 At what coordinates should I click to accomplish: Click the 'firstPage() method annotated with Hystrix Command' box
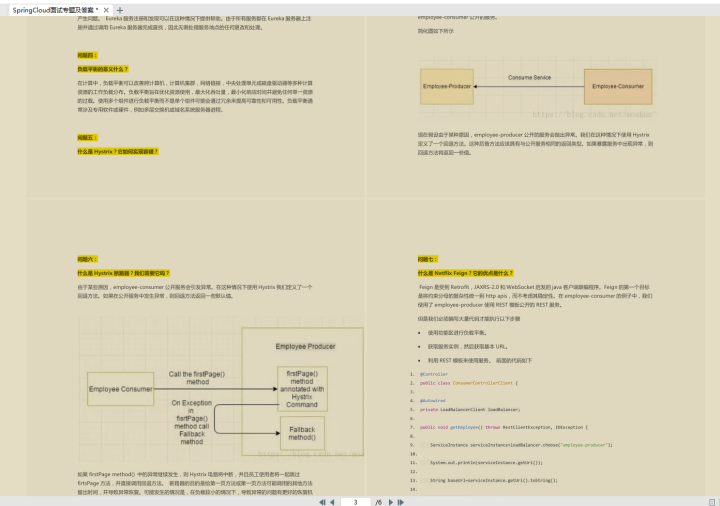302,389
